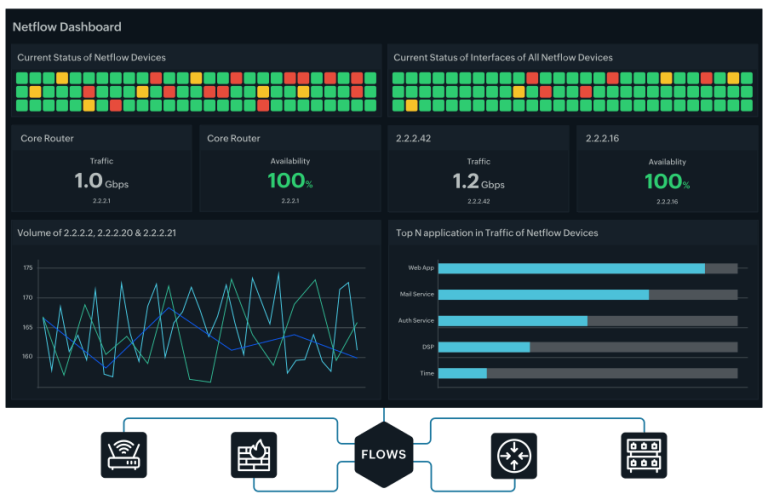Click the Netflow Dashboard title
This screenshot has width=768, height=500.
[x=67, y=27]
